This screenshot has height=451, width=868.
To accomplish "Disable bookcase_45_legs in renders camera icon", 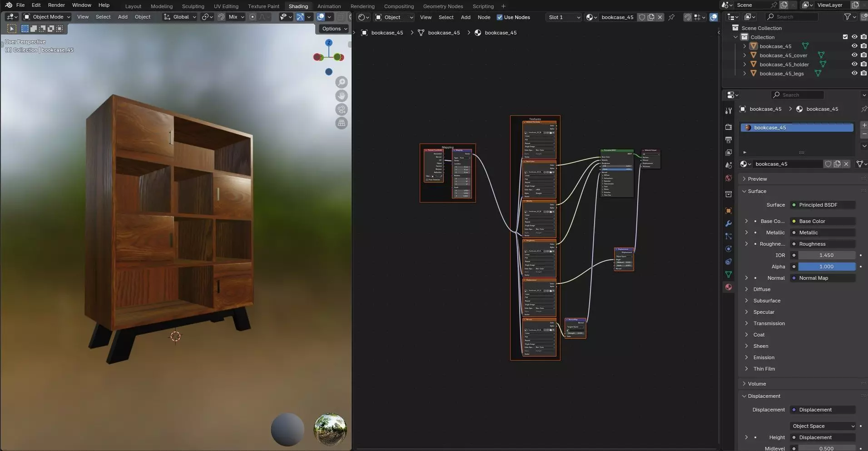I will pyautogui.click(x=863, y=74).
